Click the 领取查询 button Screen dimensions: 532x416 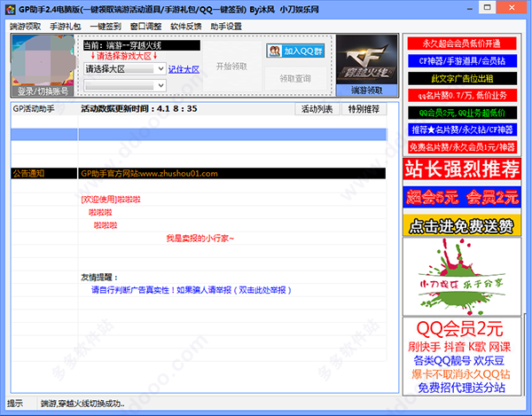tap(295, 79)
